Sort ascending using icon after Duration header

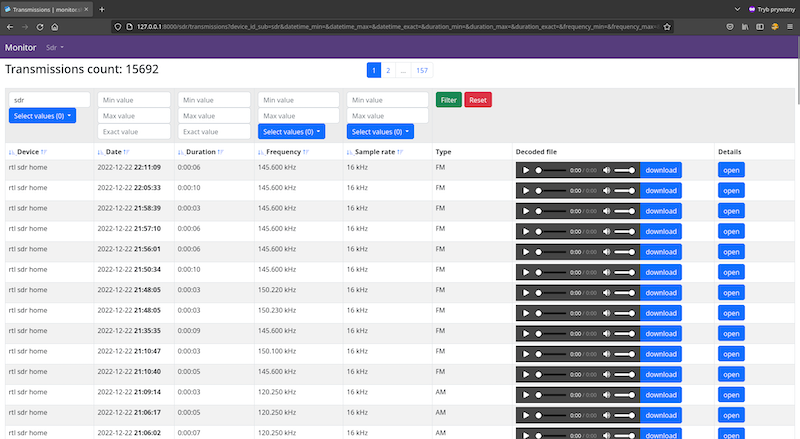pos(220,152)
